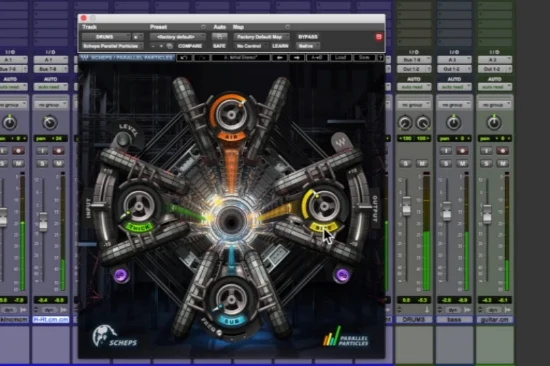
Task: Click the LEVEL knob at upper left
Action: (x=123, y=140)
